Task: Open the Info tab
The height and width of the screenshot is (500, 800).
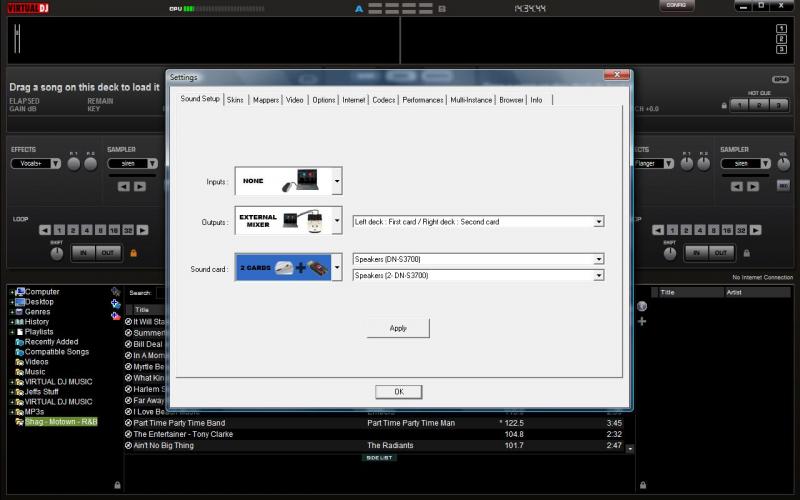Action: pyautogui.click(x=536, y=100)
